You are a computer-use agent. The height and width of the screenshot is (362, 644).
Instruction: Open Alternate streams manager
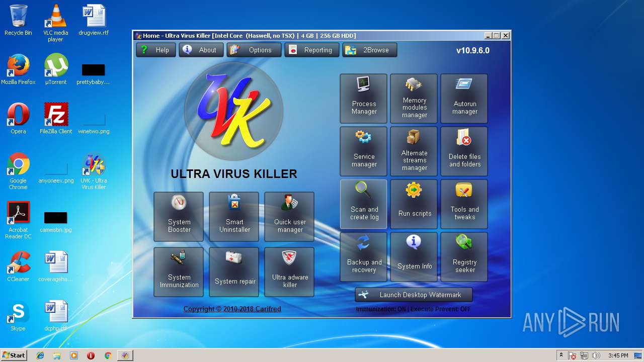(414, 151)
